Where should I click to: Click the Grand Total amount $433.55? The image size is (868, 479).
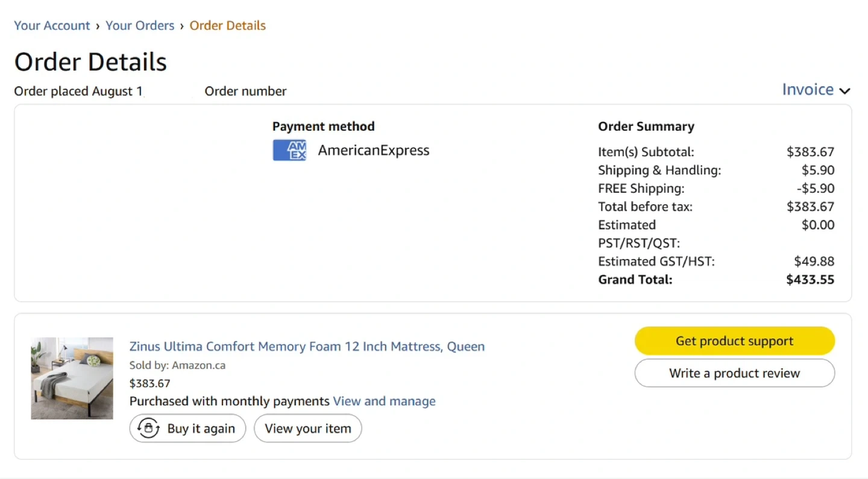(x=810, y=280)
